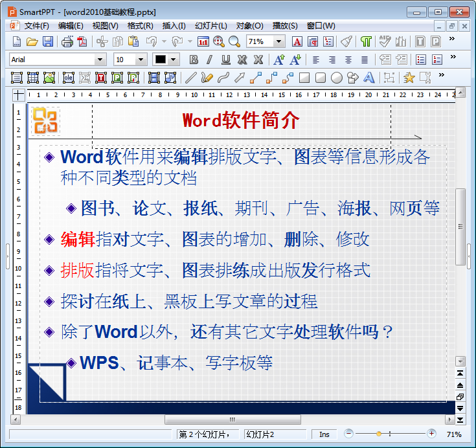Set actual size view with the 1:1 icon
This screenshot has height=448, width=476.
pos(203,41)
